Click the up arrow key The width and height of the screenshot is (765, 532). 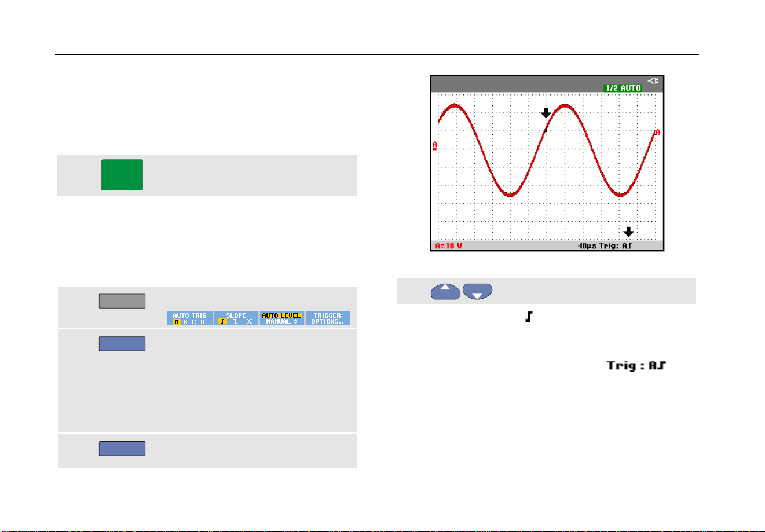pyautogui.click(x=445, y=291)
